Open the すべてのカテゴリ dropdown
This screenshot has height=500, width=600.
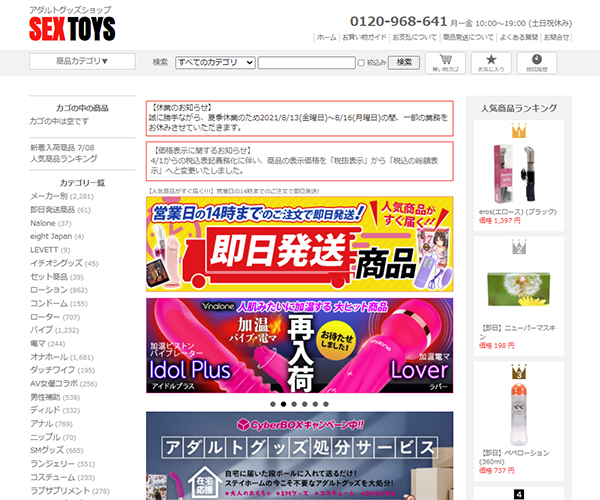[x=215, y=62]
